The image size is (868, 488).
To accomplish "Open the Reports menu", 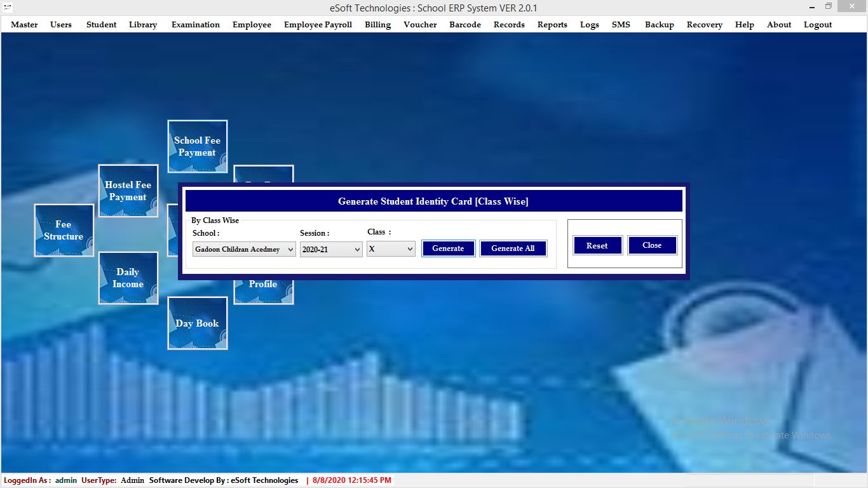I will click(552, 25).
